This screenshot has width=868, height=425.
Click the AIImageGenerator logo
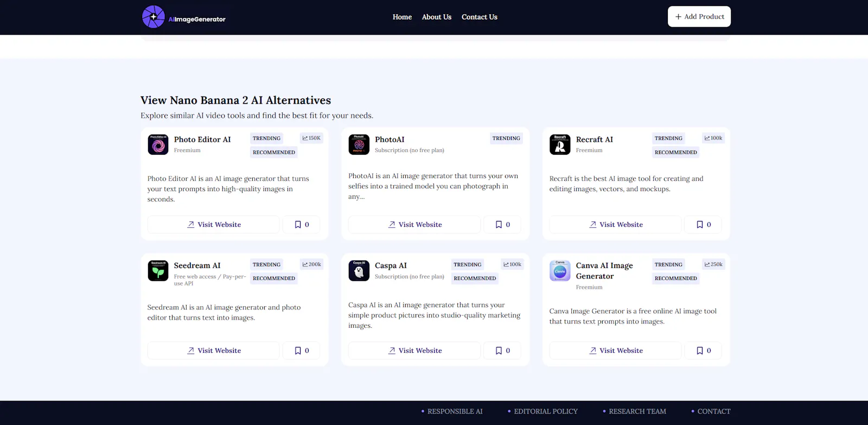[x=183, y=17]
